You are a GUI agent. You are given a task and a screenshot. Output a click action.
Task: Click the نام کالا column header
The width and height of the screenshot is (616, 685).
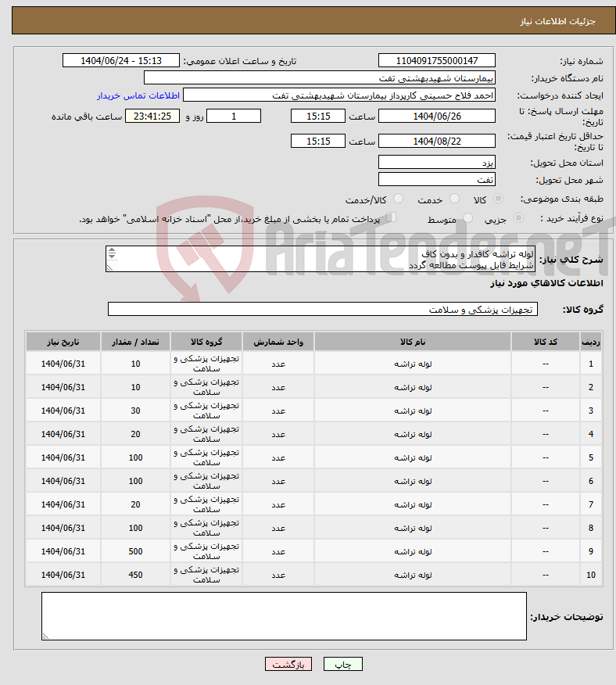(x=413, y=342)
